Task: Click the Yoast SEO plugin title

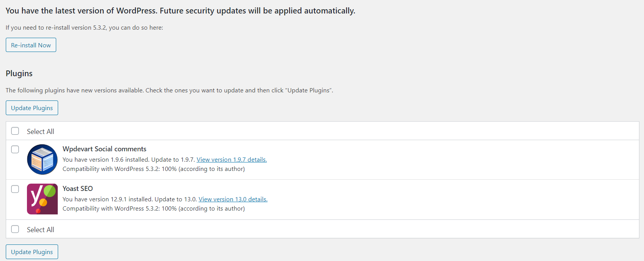Action: (78, 189)
